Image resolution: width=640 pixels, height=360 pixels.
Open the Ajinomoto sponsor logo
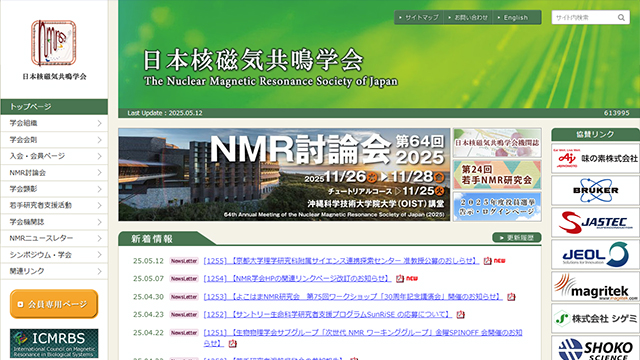click(596, 158)
